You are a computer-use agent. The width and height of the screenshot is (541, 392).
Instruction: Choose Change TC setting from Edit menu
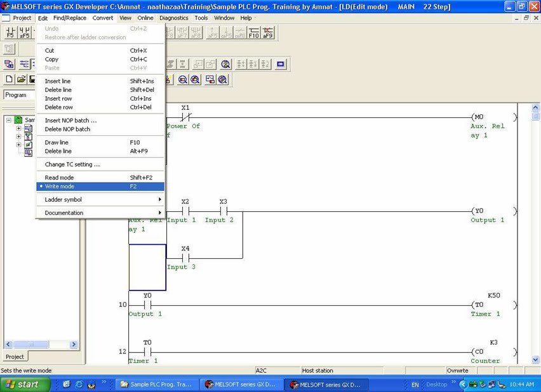coord(100,164)
